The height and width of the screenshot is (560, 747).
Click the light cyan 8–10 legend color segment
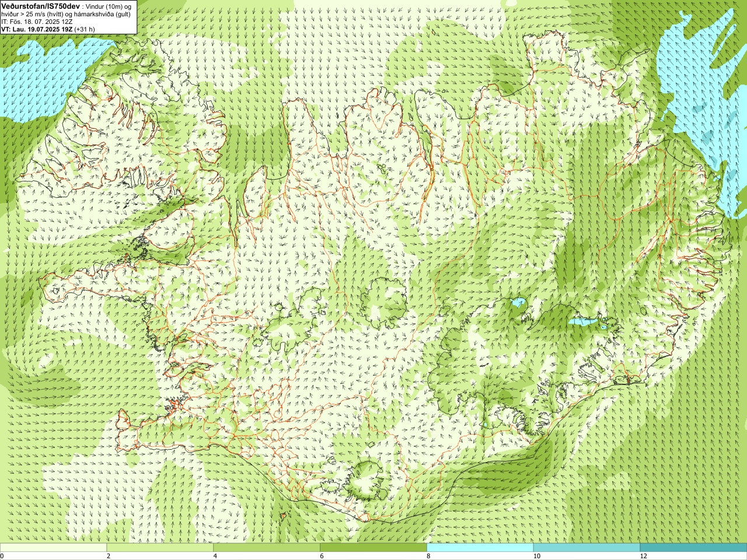(480, 548)
